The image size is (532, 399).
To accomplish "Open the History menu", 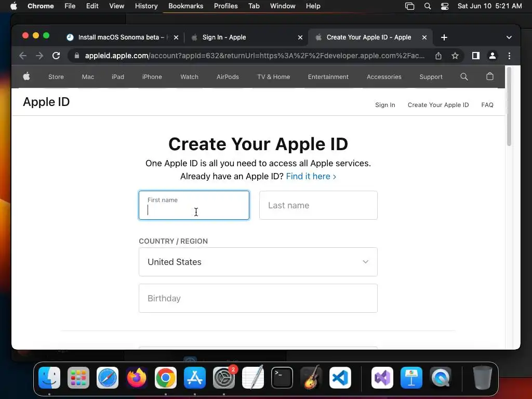I will click(146, 6).
